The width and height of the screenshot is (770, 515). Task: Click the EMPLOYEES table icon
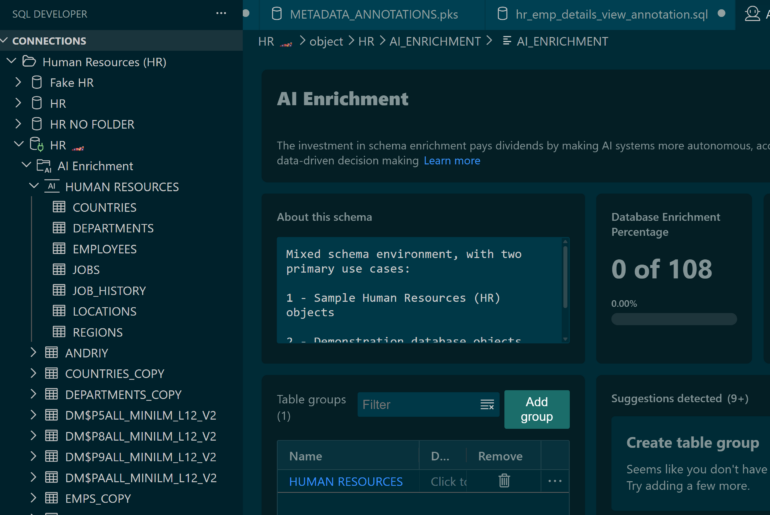point(59,249)
